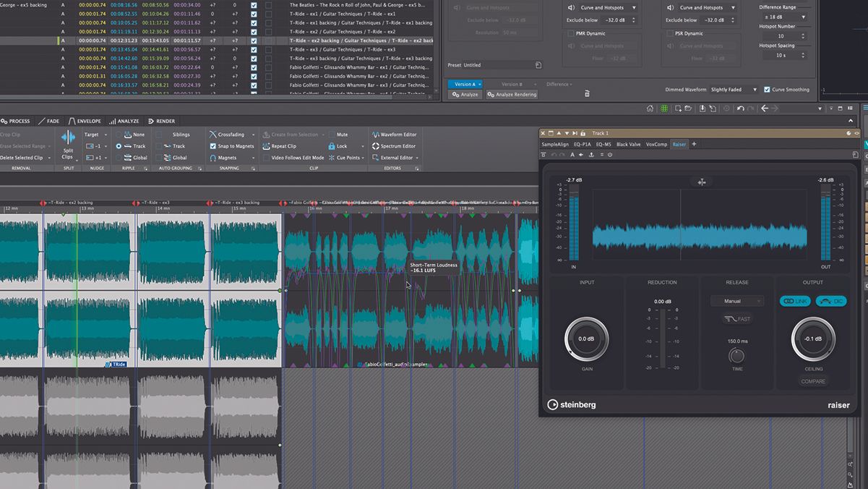Toggle the DIC button in Raiser output
The image size is (868, 489).
[x=831, y=301]
